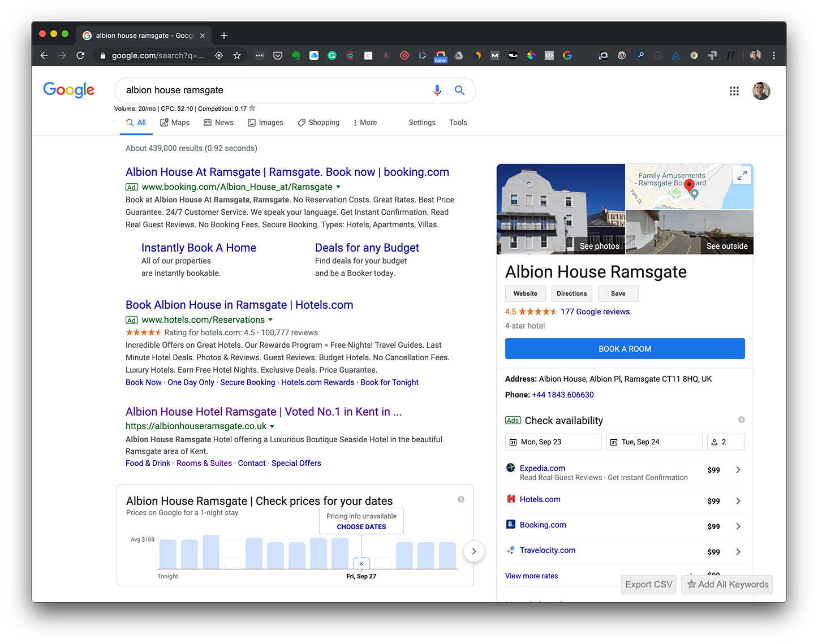818x644 pixels.
Task: Switch to the Shopping tab
Action: pos(318,123)
